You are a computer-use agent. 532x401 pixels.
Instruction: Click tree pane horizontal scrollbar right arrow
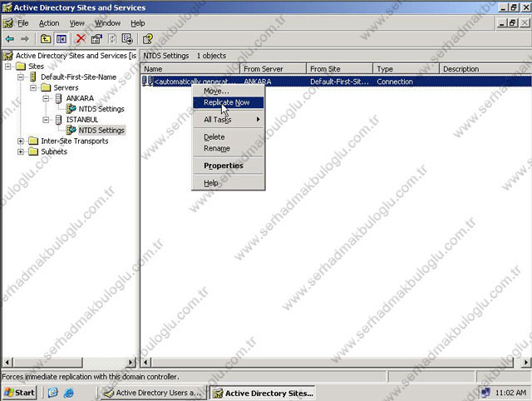(131, 363)
